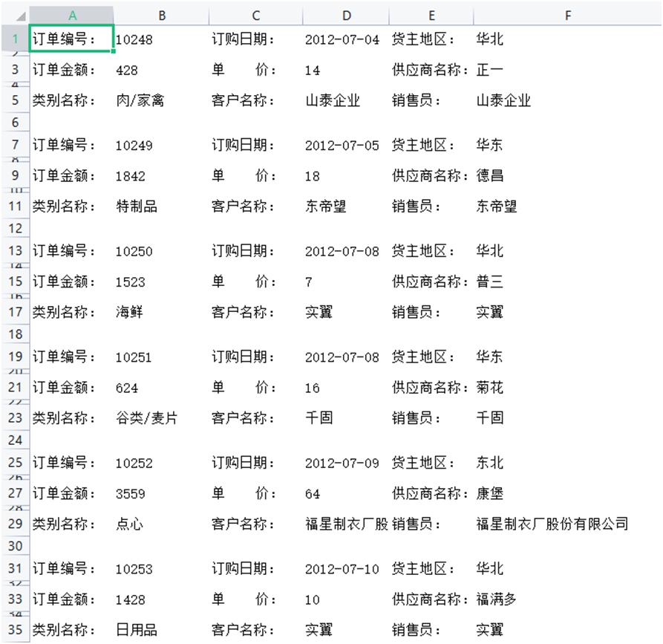Click cell with order number 10251
This screenshot has width=663, height=644.
point(161,357)
